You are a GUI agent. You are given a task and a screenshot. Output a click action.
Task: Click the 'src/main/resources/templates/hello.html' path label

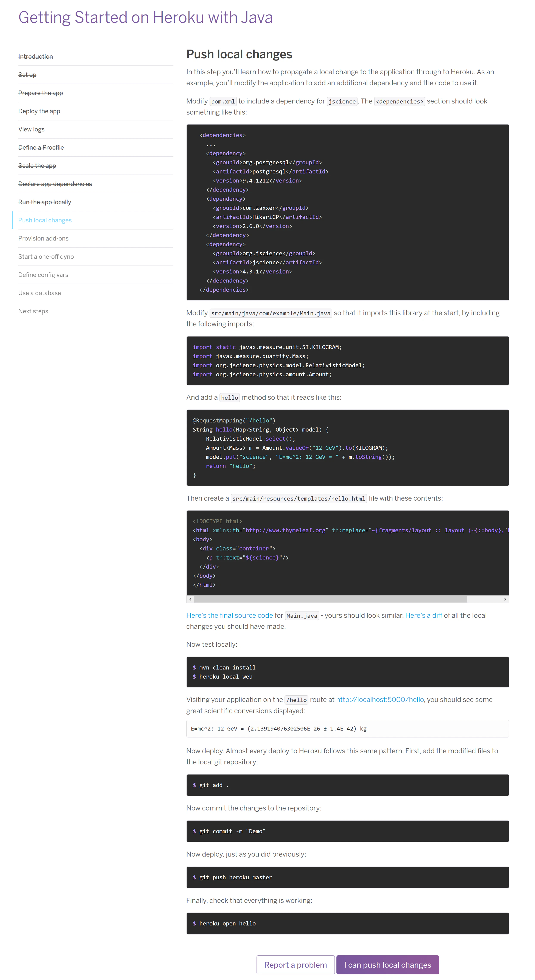pyautogui.click(x=299, y=499)
